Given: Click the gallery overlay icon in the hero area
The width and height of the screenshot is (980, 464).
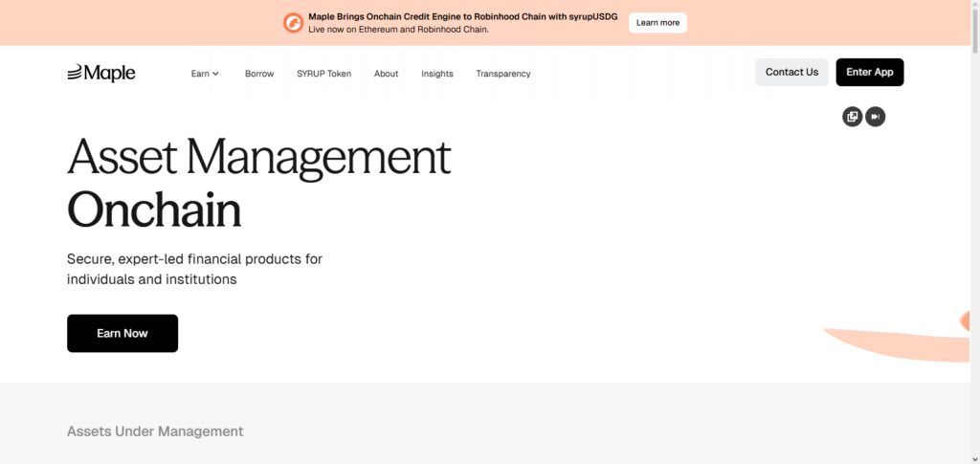Looking at the screenshot, I should point(852,116).
